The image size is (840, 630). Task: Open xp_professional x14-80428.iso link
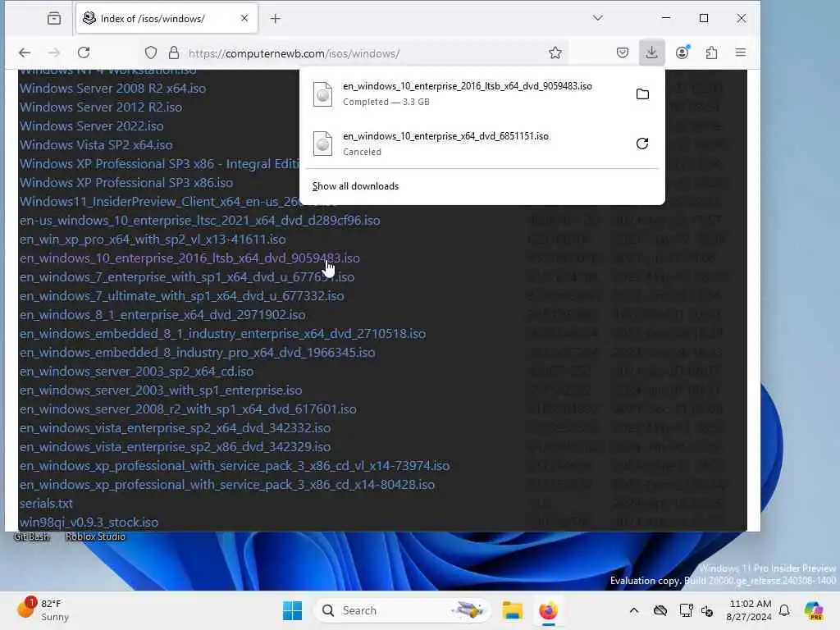[x=227, y=485]
